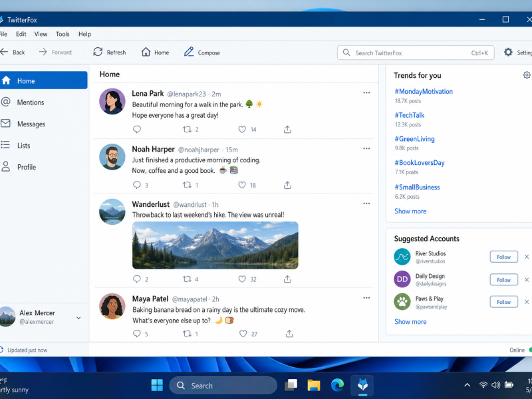532x399 pixels.
Task: Open Noah Harper's profile avatar
Action: click(x=112, y=157)
